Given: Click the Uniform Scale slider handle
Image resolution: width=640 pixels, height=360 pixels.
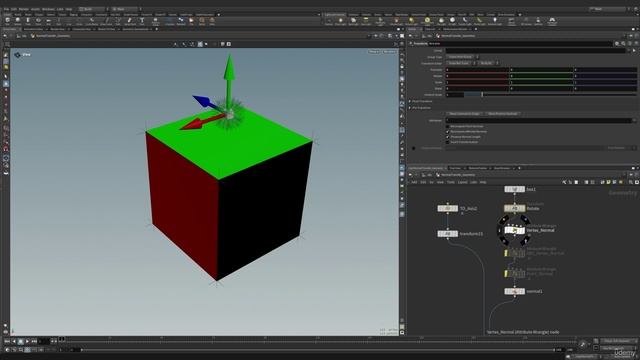Looking at the screenshot, I should point(482,95).
